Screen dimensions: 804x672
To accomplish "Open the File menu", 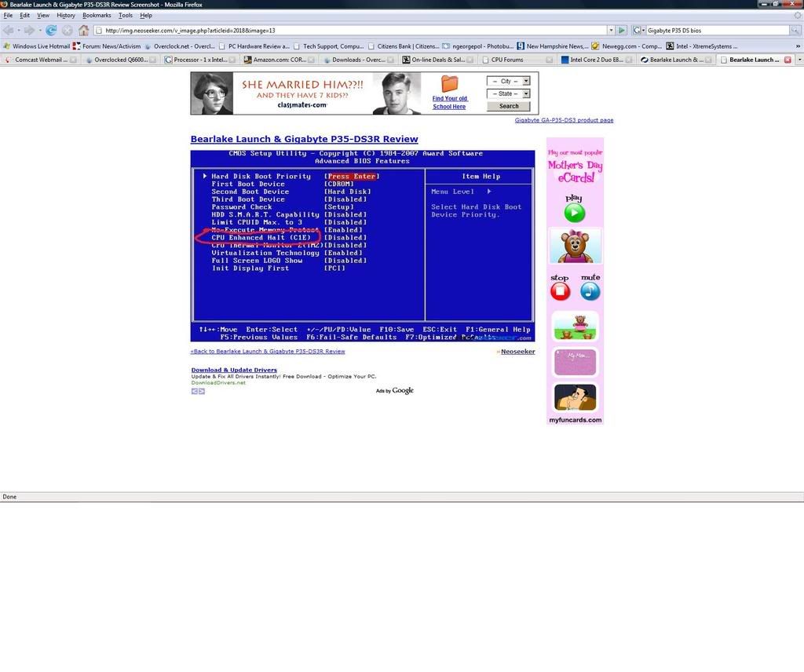I will click(8, 16).
